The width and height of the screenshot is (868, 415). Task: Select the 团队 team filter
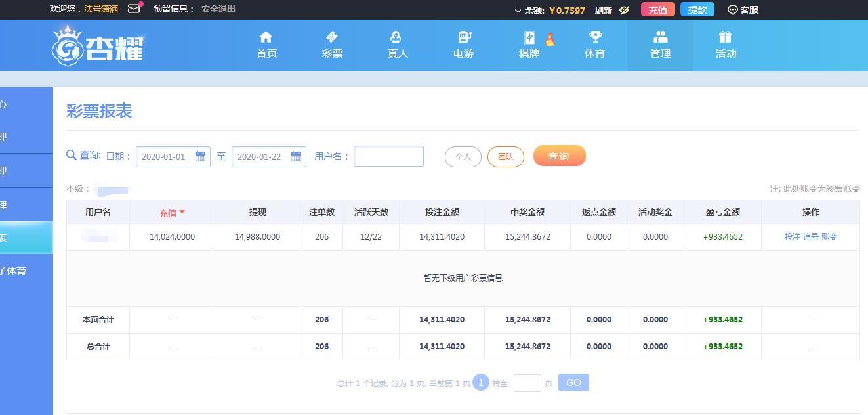(506, 156)
